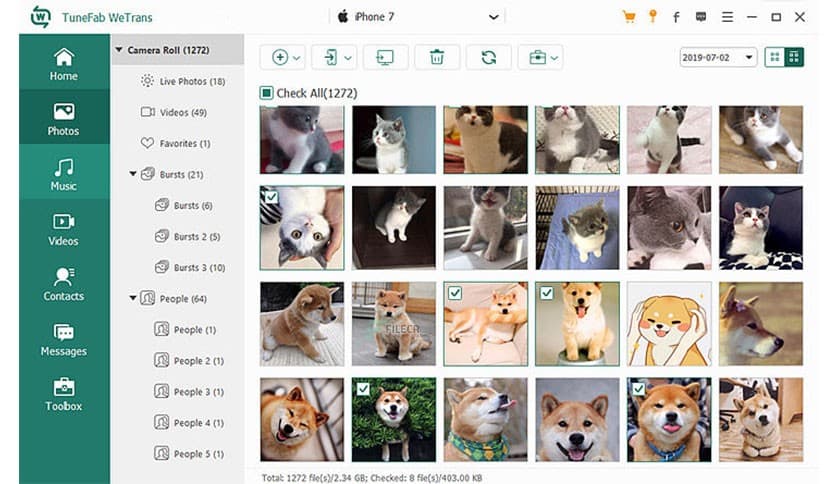Image resolution: width=836 pixels, height=484 pixels.
Task: Uncheck the upside-down white cat photo
Action: (269, 197)
